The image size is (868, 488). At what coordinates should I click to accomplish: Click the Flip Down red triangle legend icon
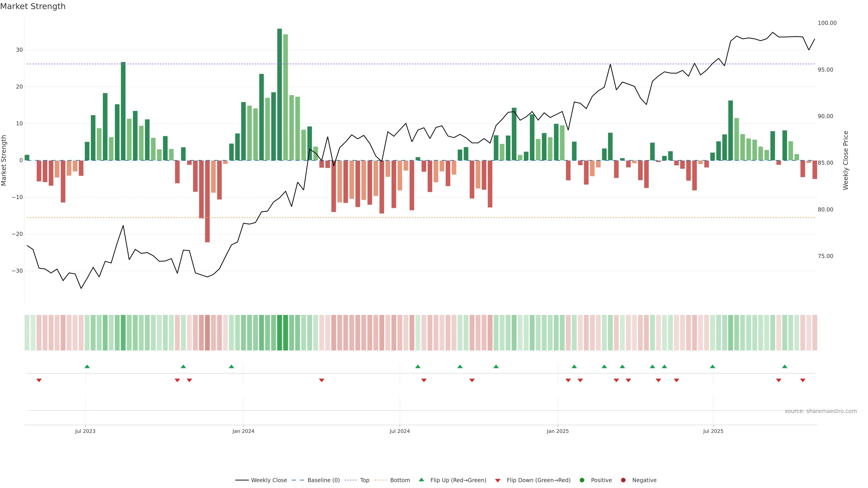[498, 480]
